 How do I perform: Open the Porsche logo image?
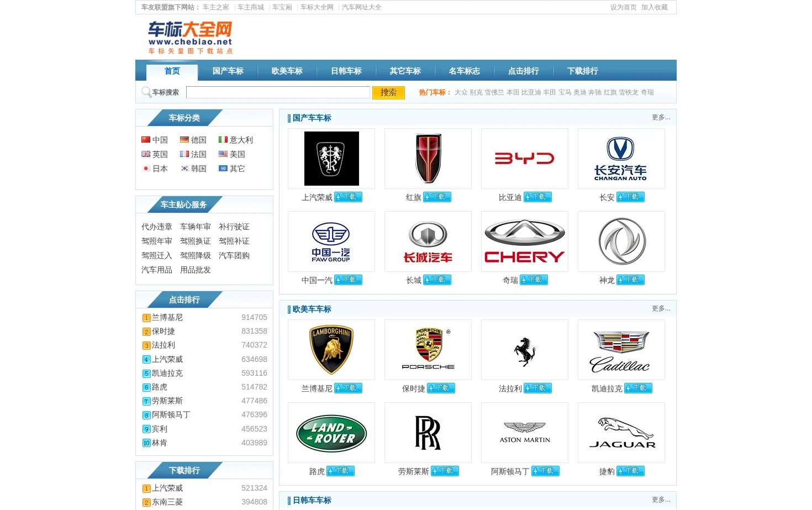(428, 350)
